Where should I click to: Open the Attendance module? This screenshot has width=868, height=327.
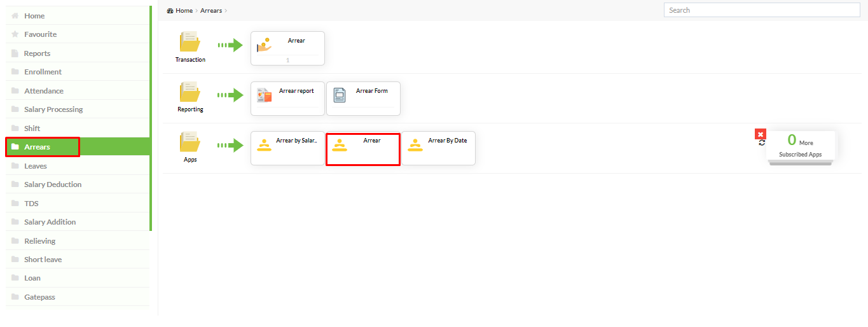click(x=78, y=91)
